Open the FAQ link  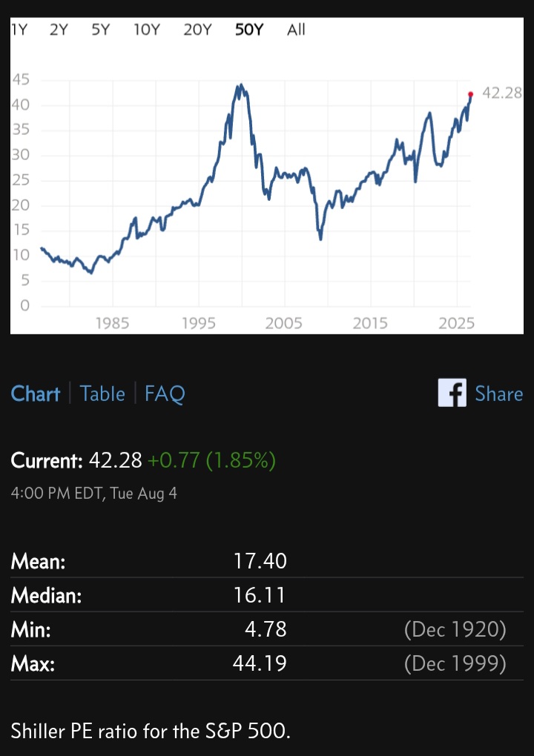pyautogui.click(x=165, y=394)
